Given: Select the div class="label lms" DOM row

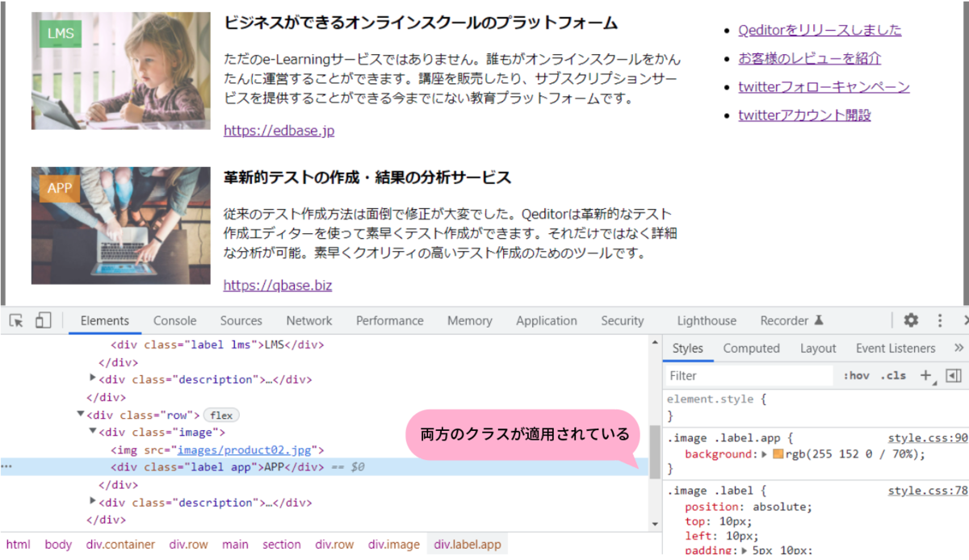Looking at the screenshot, I should tap(217, 344).
